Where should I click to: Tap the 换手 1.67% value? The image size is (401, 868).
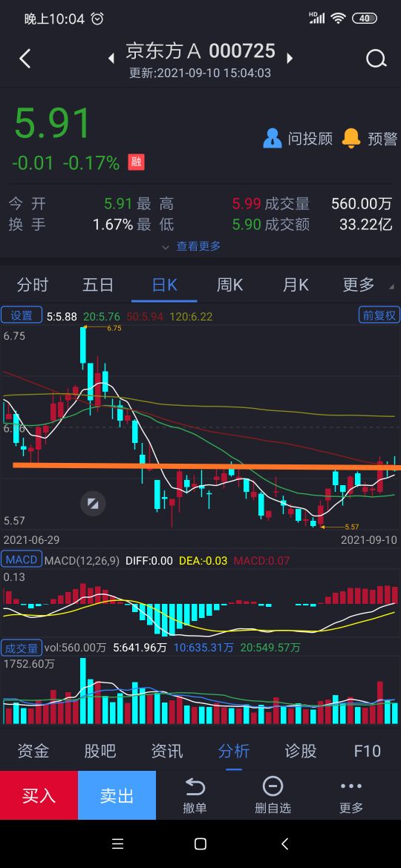[112, 224]
